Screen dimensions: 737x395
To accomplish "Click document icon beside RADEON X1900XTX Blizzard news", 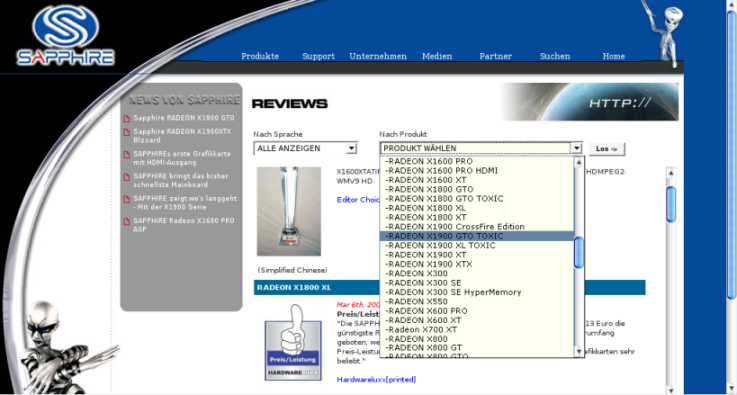I will (x=126, y=132).
